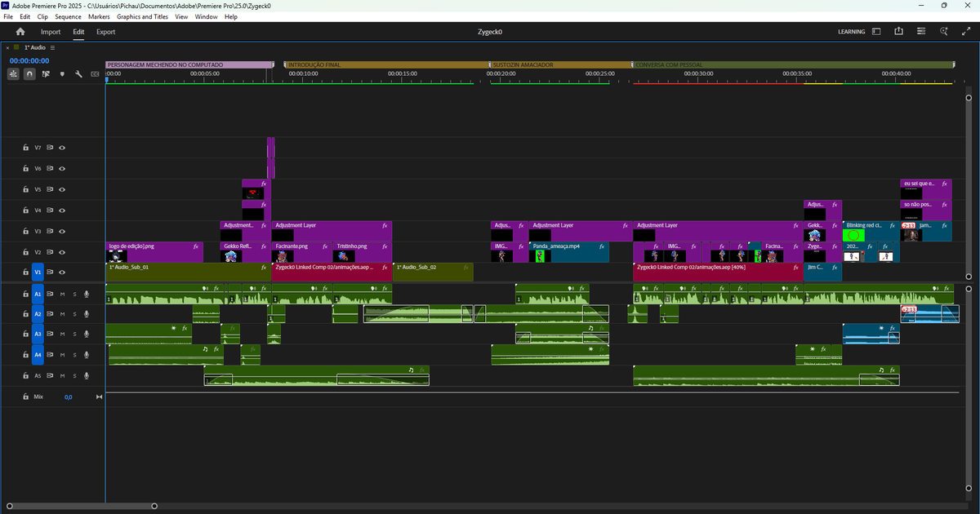Screen dimensions: 980x514
Task: Click the Mix volume value 0,0
Action: point(69,397)
